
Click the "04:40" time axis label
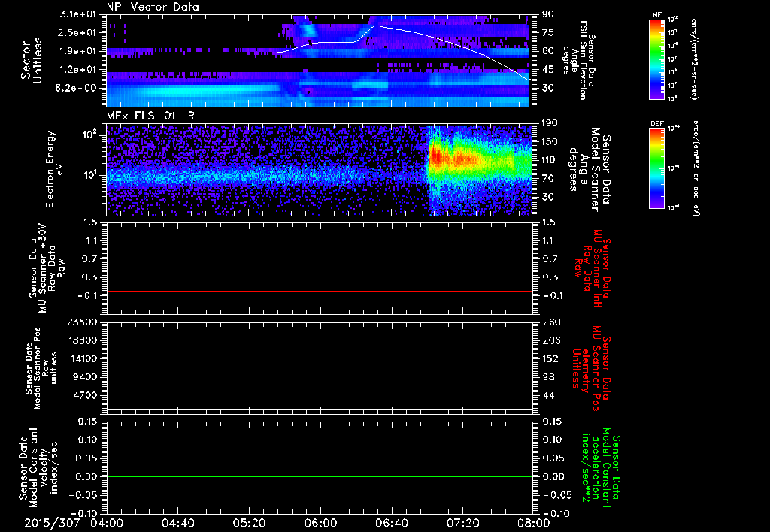point(177,523)
